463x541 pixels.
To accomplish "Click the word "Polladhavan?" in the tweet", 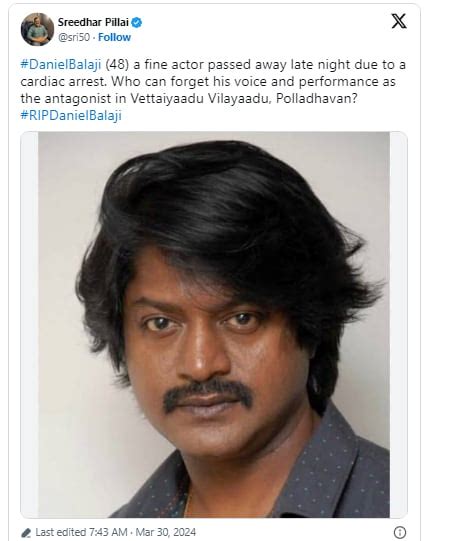I will 317,98.
